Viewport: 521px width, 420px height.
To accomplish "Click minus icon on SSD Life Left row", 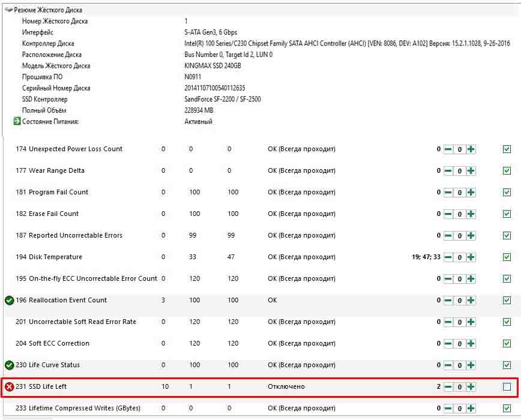I will tap(448, 387).
